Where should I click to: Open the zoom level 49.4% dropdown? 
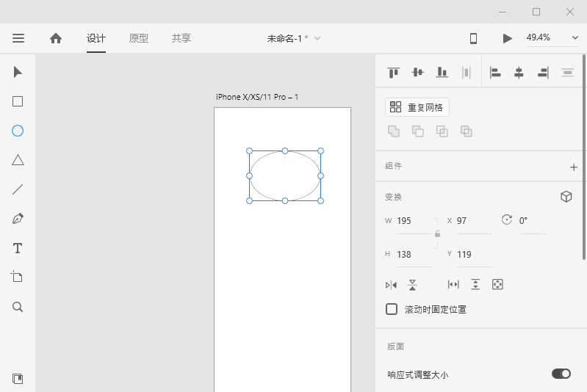click(x=552, y=37)
